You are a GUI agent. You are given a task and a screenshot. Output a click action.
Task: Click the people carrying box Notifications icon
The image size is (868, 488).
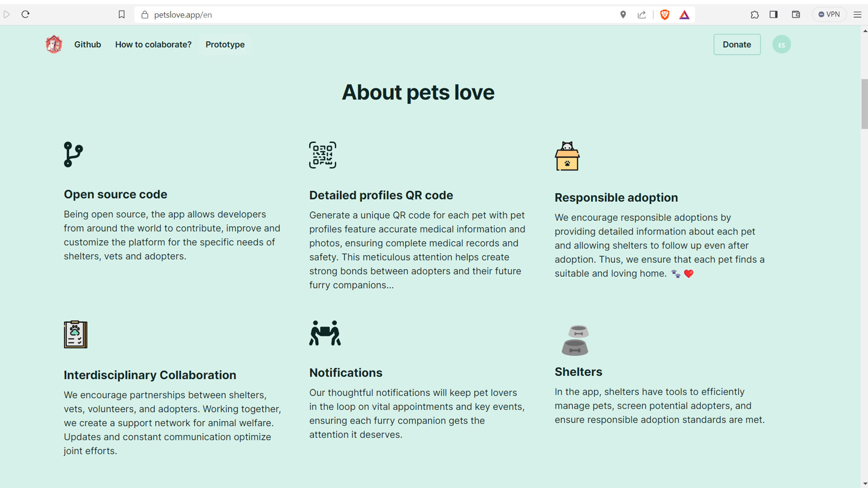click(325, 333)
